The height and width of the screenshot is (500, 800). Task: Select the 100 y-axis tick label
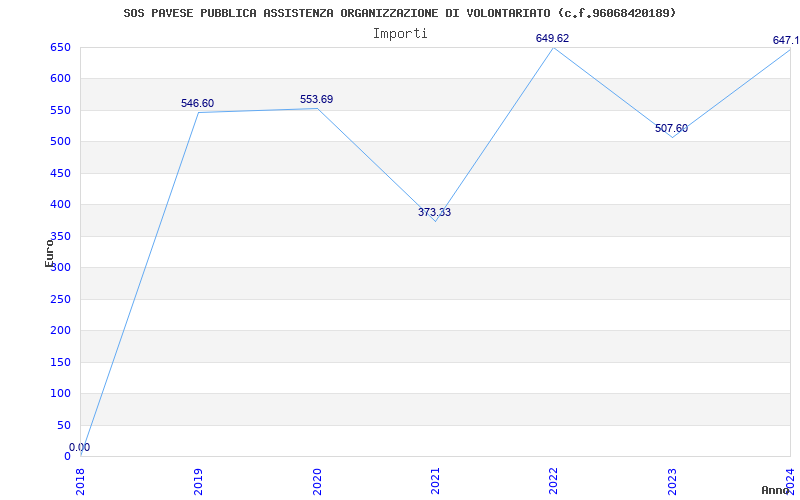[60, 393]
